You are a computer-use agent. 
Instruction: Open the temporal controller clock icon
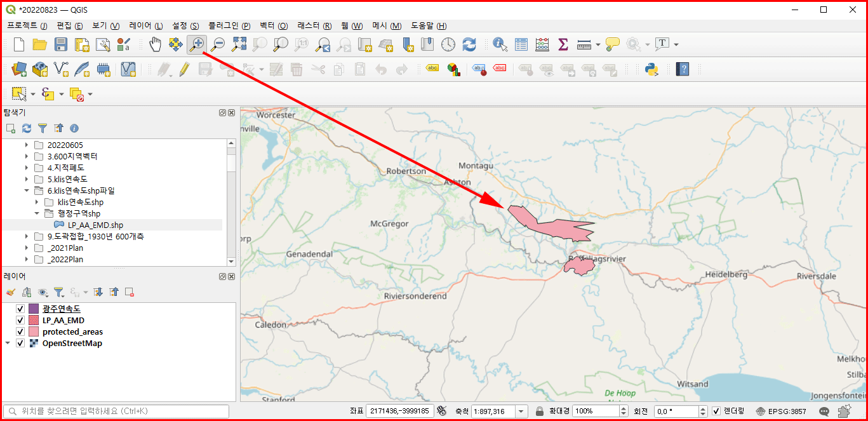[x=448, y=44]
